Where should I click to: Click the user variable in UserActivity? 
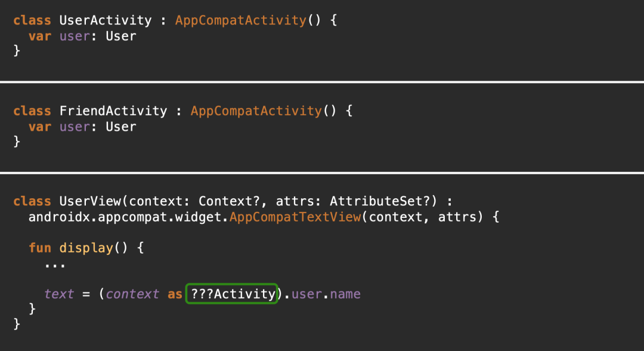75,36
